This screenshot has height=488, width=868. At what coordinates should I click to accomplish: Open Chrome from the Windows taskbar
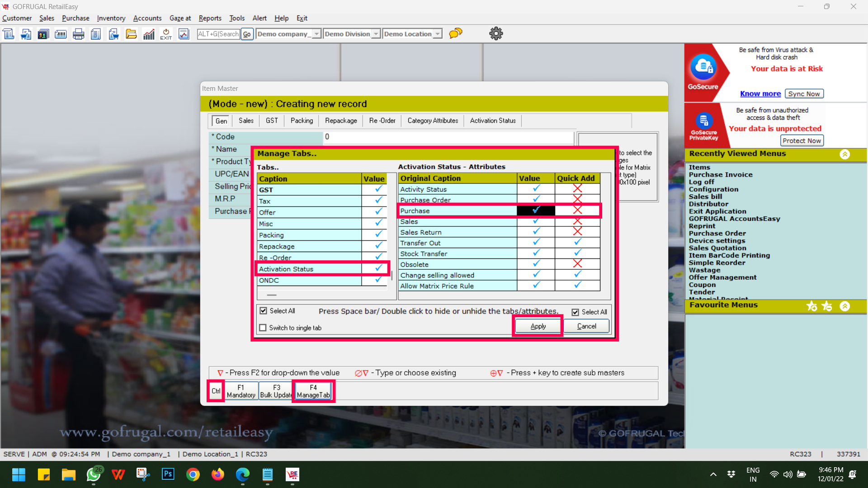click(x=193, y=474)
